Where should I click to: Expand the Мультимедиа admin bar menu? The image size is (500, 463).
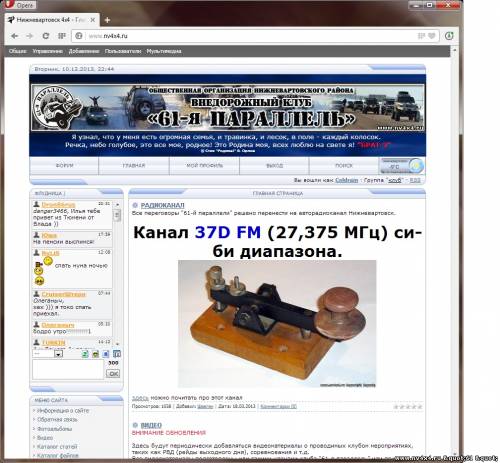pyautogui.click(x=164, y=51)
